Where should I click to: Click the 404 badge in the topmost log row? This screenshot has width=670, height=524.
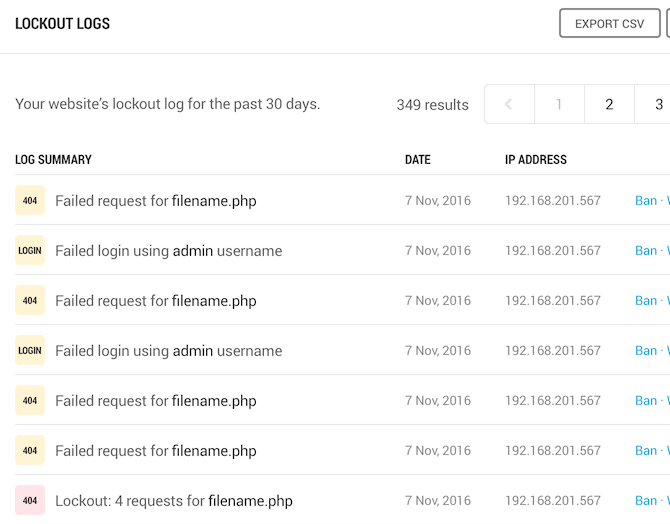point(30,200)
